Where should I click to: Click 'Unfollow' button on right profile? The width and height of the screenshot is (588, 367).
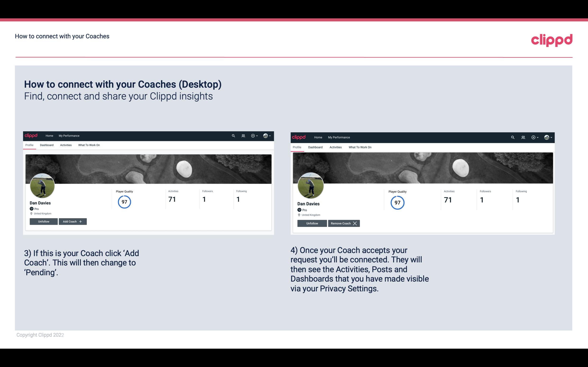pyautogui.click(x=312, y=223)
